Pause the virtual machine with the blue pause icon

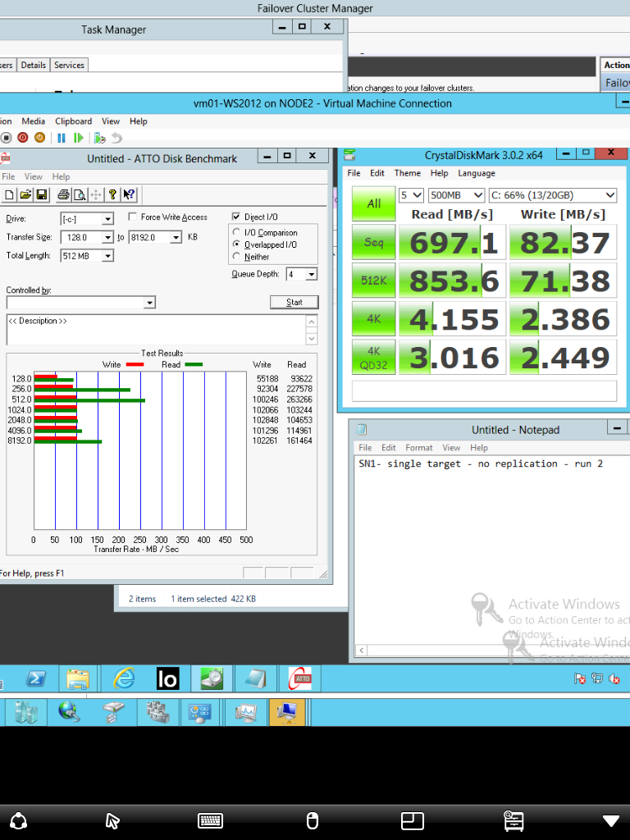point(62,138)
